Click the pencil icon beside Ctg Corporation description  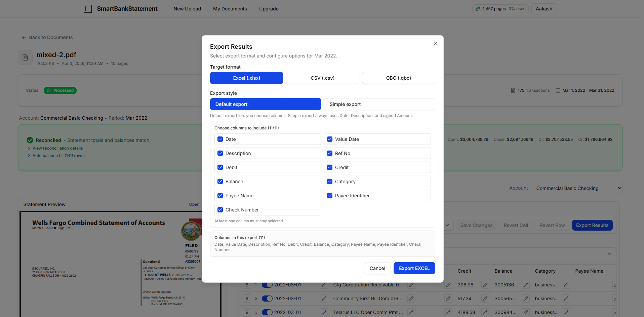[411, 285]
